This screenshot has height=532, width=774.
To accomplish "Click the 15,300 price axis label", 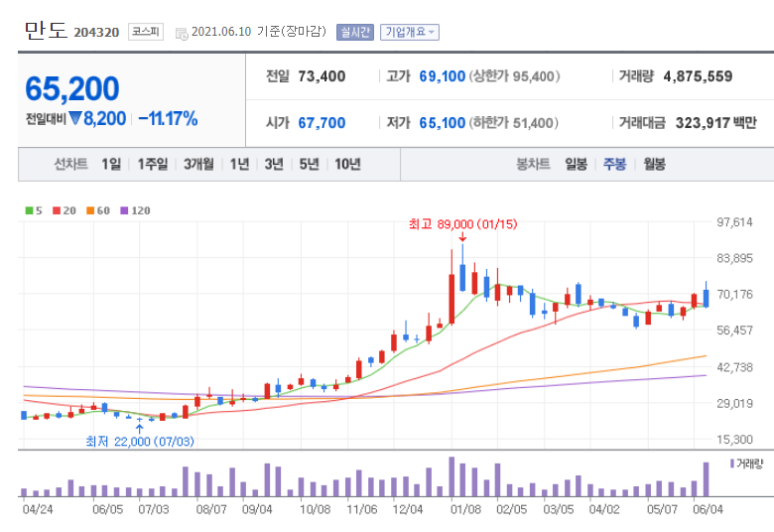I will point(734,439).
